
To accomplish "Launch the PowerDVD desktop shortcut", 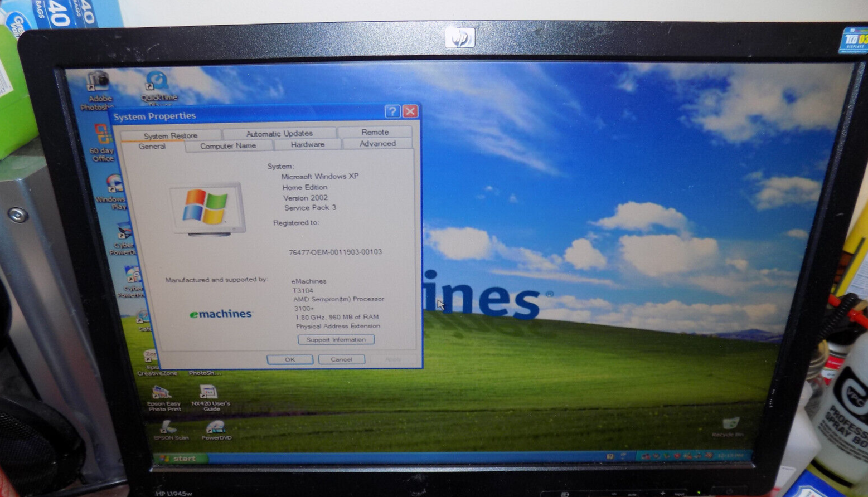I will (216, 430).
